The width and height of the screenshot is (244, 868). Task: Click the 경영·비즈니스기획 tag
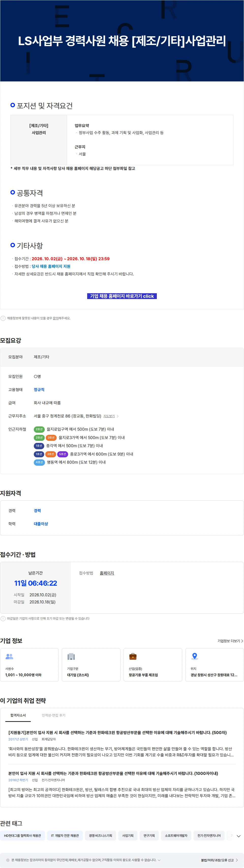tap(101, 836)
